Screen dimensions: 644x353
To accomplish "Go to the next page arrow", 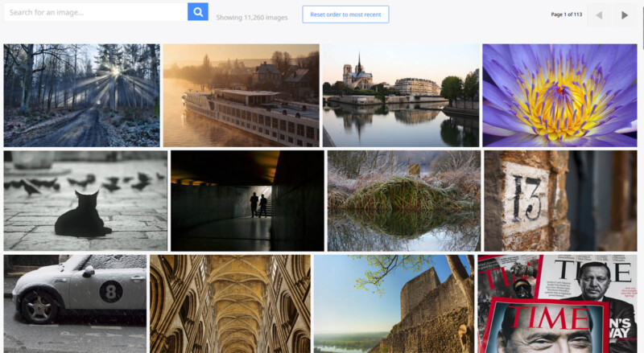I will [x=625, y=14].
